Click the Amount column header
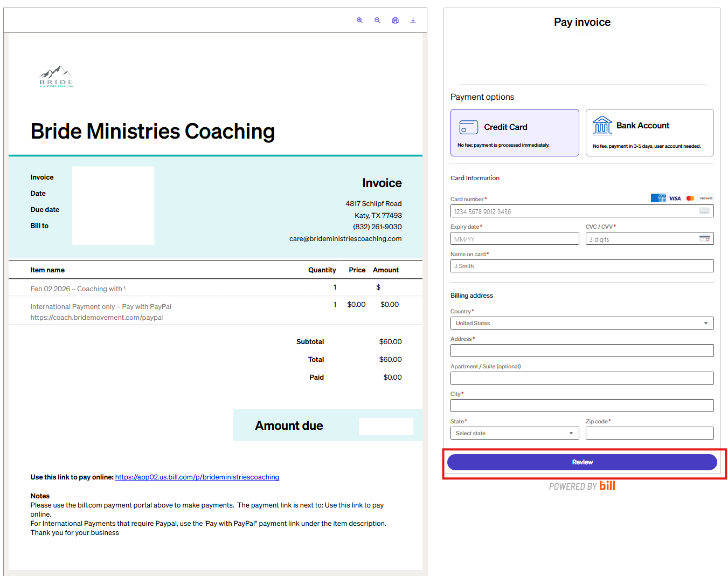728x576 pixels. [386, 270]
